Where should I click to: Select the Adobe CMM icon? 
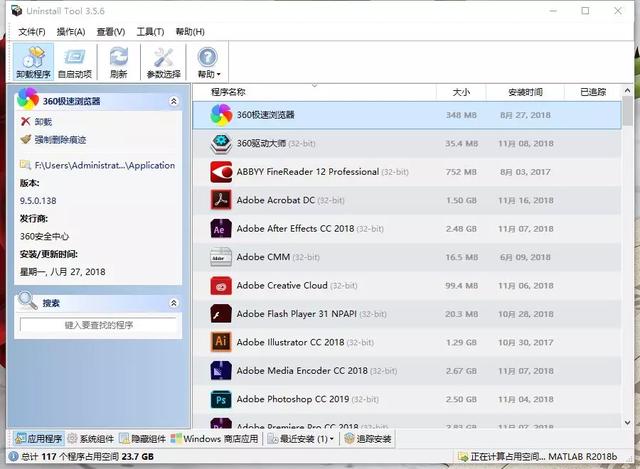[x=221, y=257]
